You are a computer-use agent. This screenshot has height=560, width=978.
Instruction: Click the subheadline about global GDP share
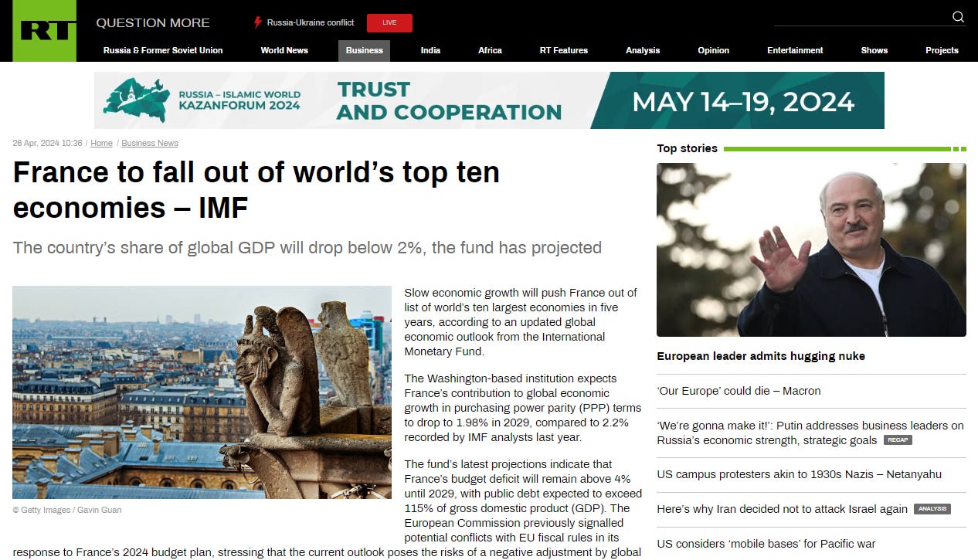click(x=307, y=248)
